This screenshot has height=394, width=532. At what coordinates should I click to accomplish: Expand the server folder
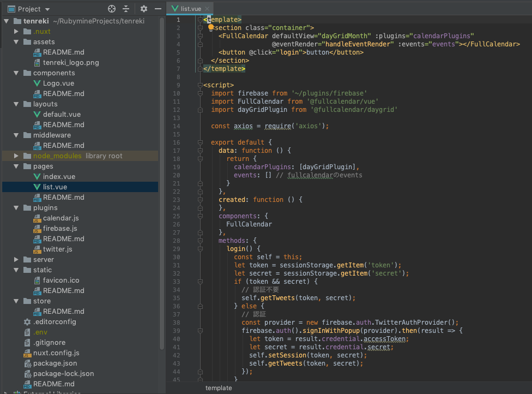(x=16, y=260)
